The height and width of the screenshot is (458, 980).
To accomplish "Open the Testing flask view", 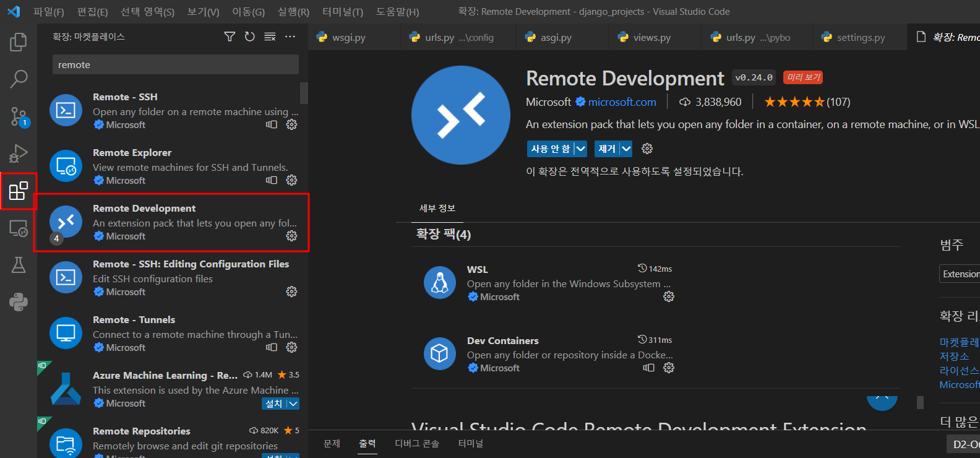I will (x=19, y=265).
